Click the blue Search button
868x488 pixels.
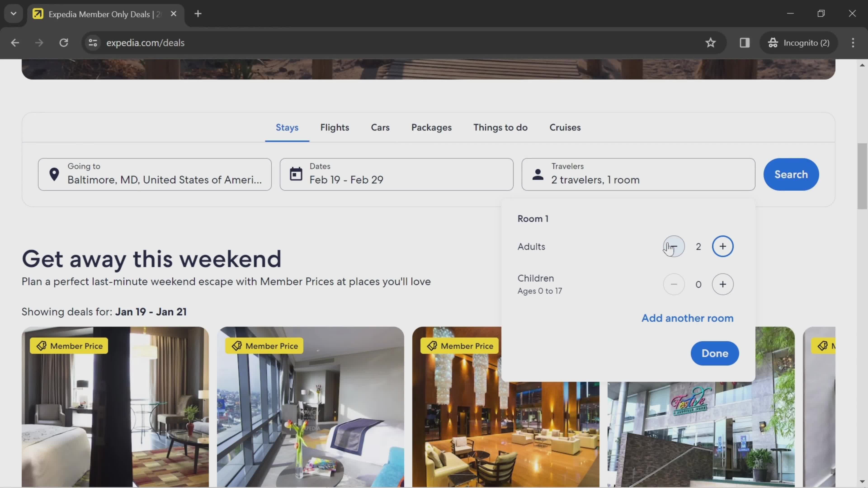[x=791, y=174]
